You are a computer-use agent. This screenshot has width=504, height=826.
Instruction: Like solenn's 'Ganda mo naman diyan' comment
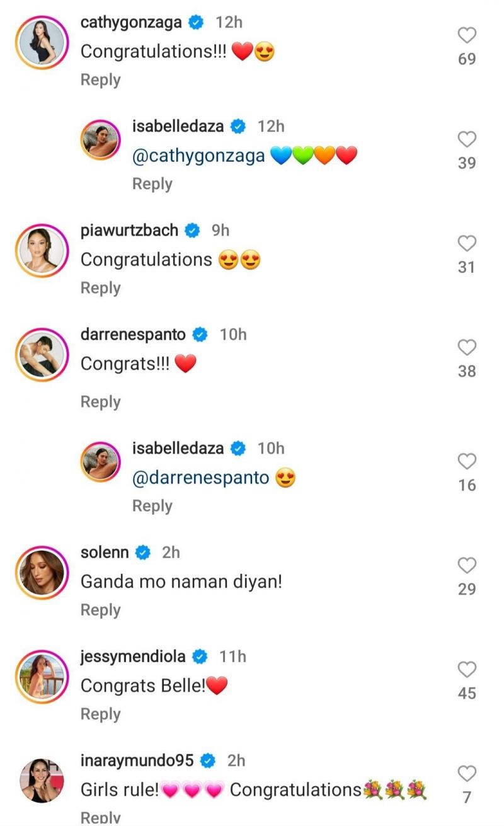pos(467,566)
